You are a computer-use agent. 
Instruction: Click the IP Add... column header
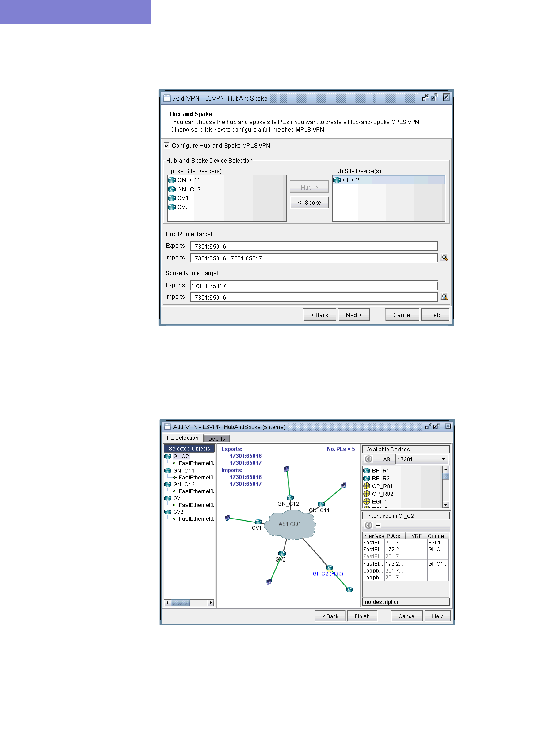(395, 536)
